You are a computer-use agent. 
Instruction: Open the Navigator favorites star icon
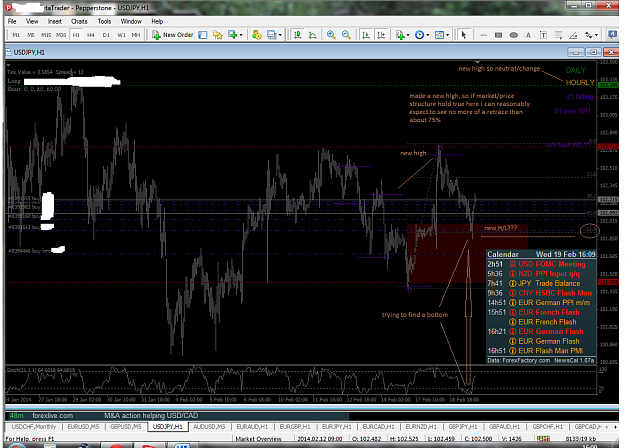click(218, 35)
